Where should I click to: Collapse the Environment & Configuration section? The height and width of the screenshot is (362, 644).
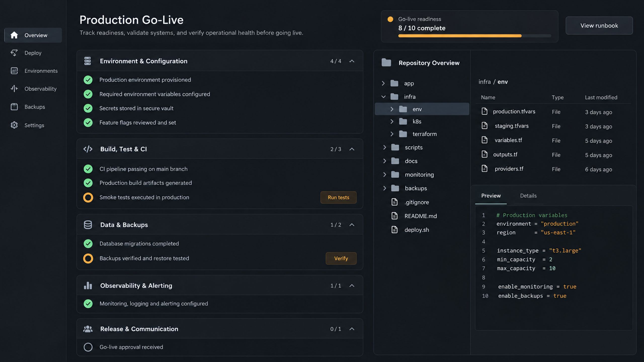(352, 61)
